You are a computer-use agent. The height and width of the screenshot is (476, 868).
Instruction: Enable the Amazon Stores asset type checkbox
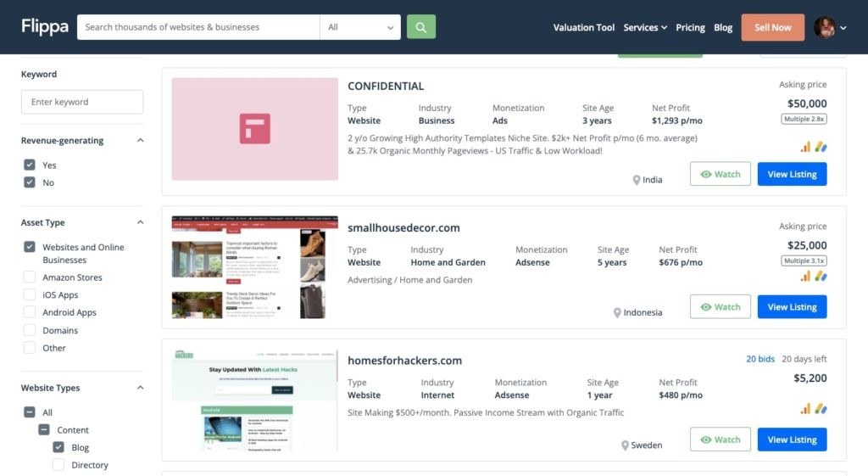pyautogui.click(x=30, y=277)
